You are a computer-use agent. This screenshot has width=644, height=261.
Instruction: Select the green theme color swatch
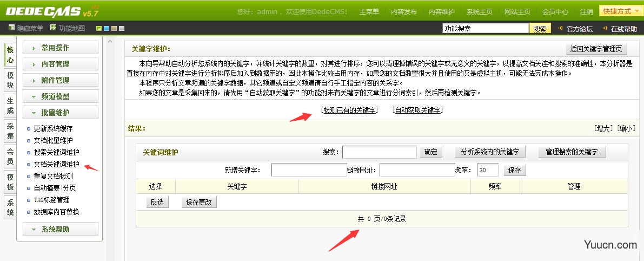tap(99, 29)
